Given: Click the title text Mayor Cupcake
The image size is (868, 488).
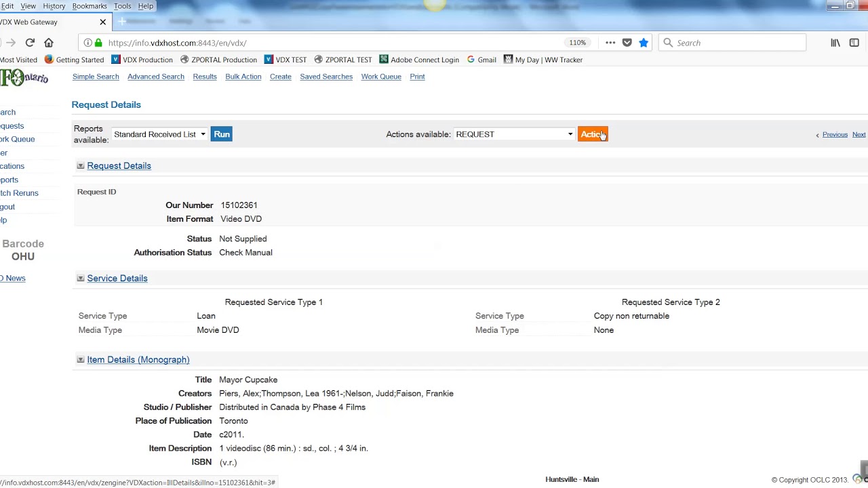Looking at the screenshot, I should [x=248, y=380].
